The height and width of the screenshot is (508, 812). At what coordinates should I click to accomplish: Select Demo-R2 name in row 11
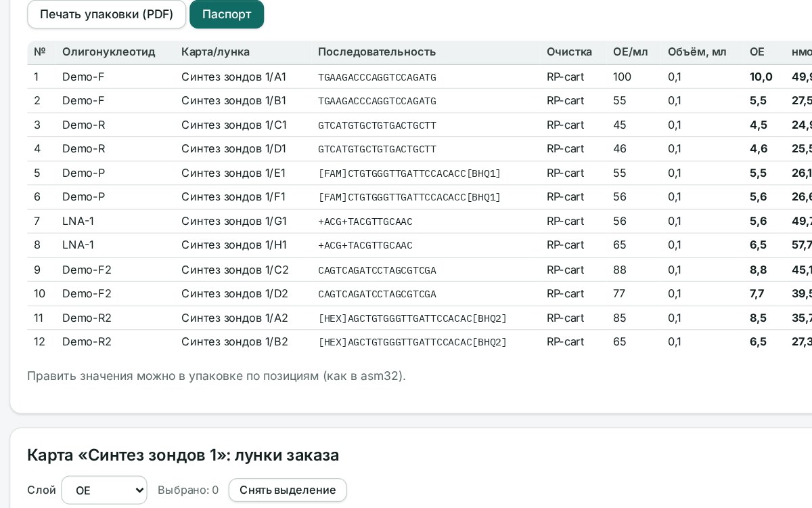coord(87,318)
